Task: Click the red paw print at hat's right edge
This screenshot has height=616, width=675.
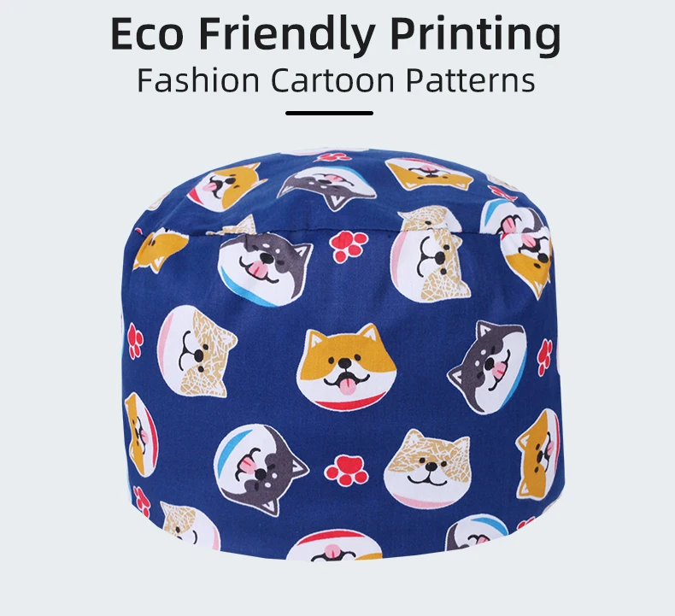Action: point(545,357)
